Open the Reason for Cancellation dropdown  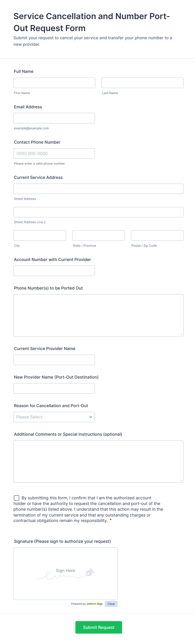pos(54,417)
